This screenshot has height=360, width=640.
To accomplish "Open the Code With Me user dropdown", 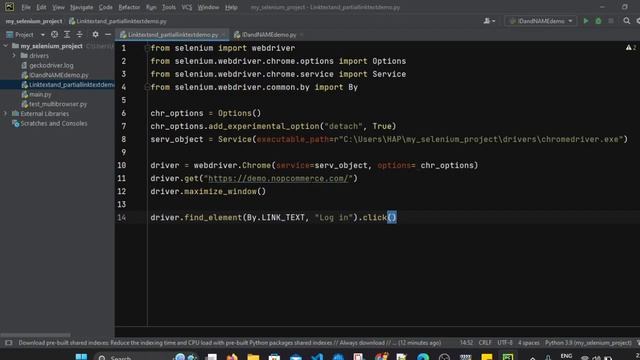I will point(489,21).
